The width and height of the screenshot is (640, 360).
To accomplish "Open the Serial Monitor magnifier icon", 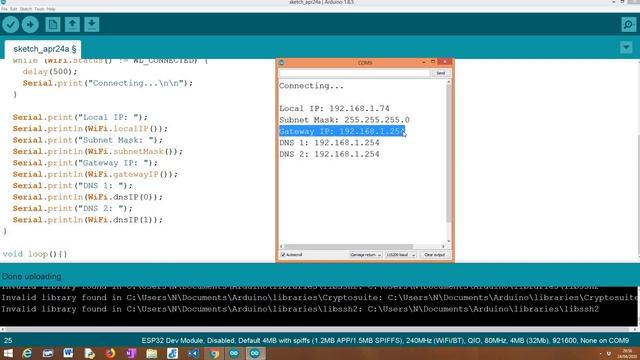I will click(628, 24).
